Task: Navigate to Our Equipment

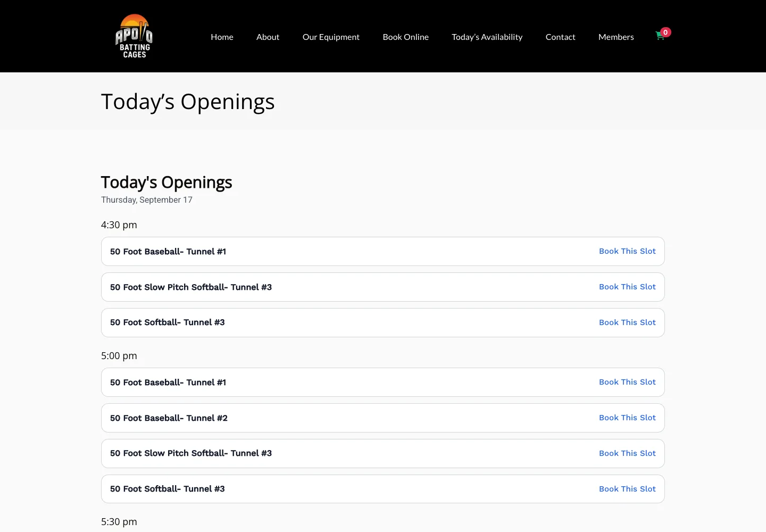Action: click(331, 37)
